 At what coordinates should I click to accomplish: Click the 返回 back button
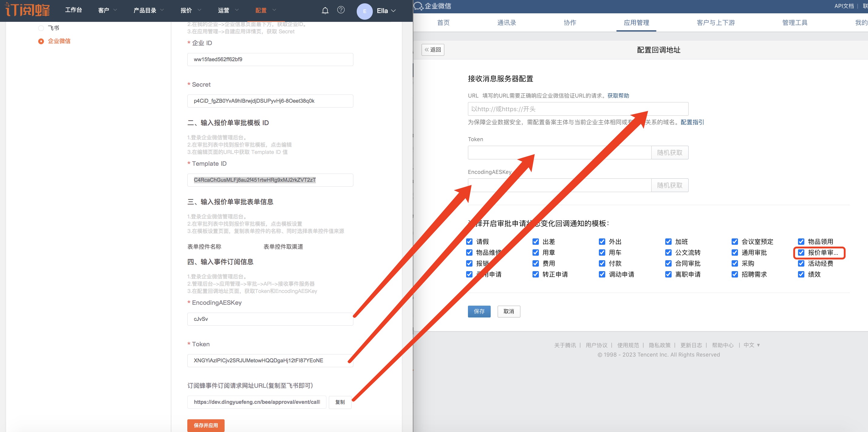[x=433, y=50]
